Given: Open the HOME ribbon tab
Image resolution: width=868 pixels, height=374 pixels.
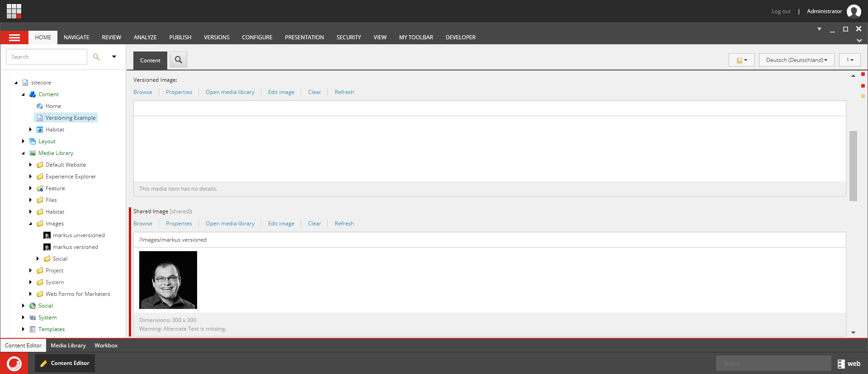Looking at the screenshot, I should [x=43, y=37].
